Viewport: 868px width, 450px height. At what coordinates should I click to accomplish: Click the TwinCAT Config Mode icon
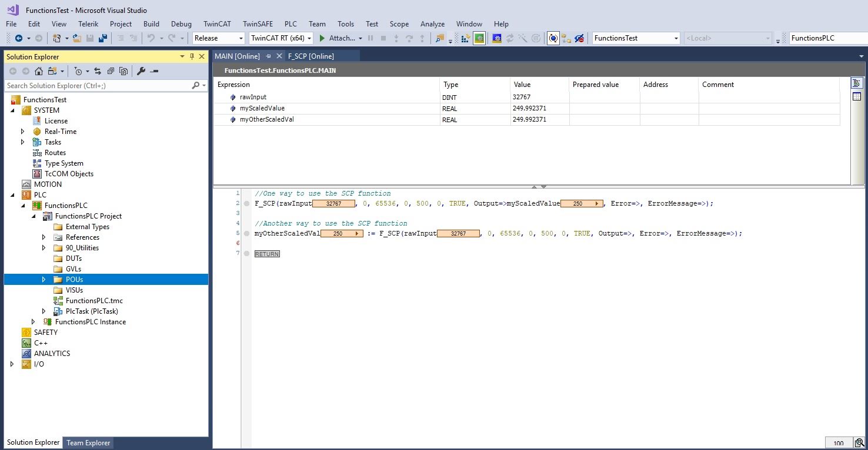pos(497,38)
